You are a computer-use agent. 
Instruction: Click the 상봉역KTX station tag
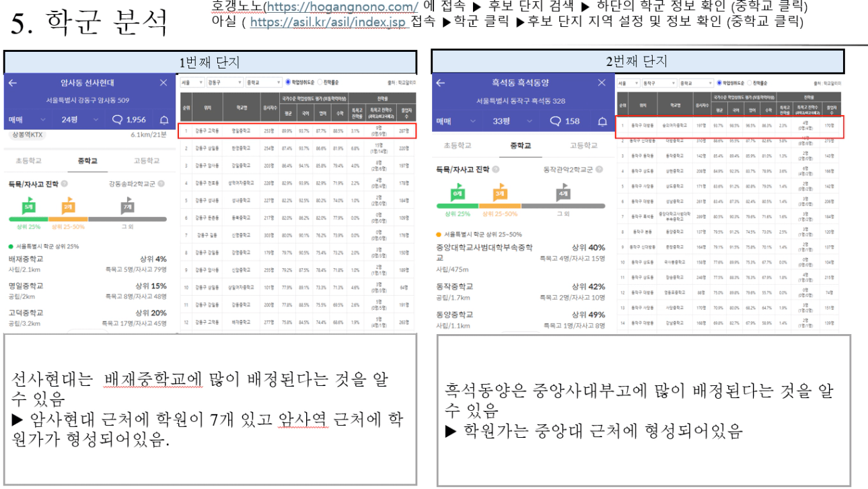point(26,135)
